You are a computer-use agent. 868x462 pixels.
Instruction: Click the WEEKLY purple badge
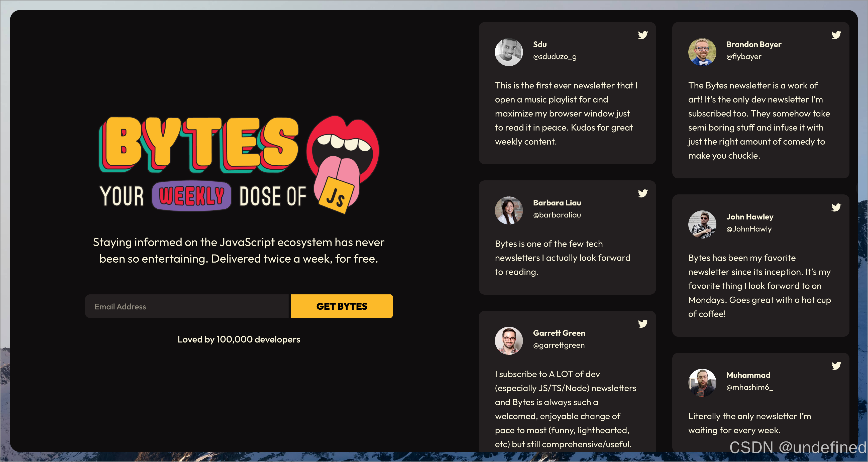[x=191, y=196]
